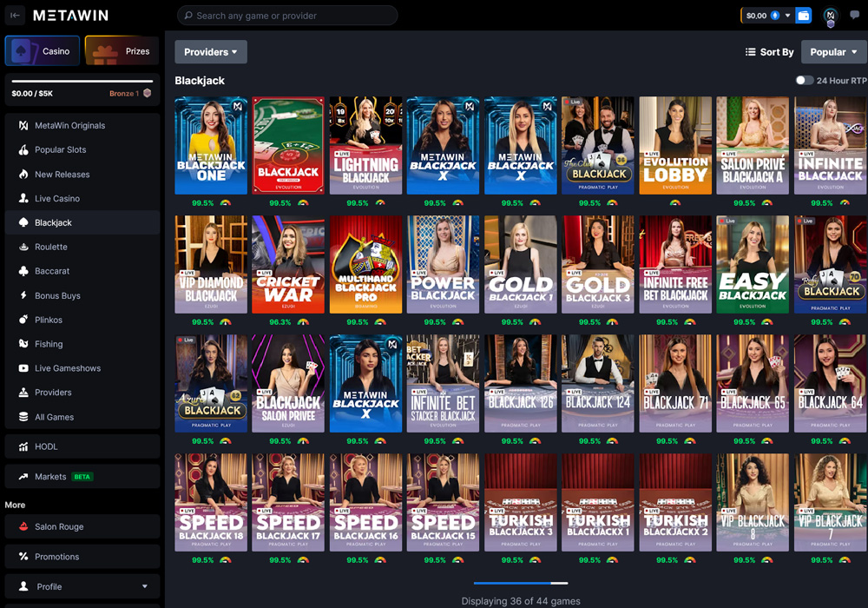Click the Bronze 1 badge icon
868x608 pixels.
tap(148, 93)
